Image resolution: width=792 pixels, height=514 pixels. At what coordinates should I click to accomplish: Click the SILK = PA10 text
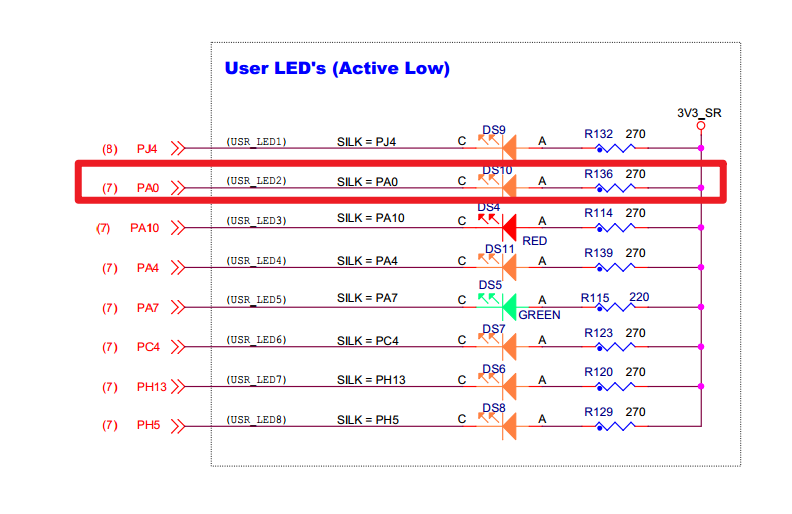[371, 218]
